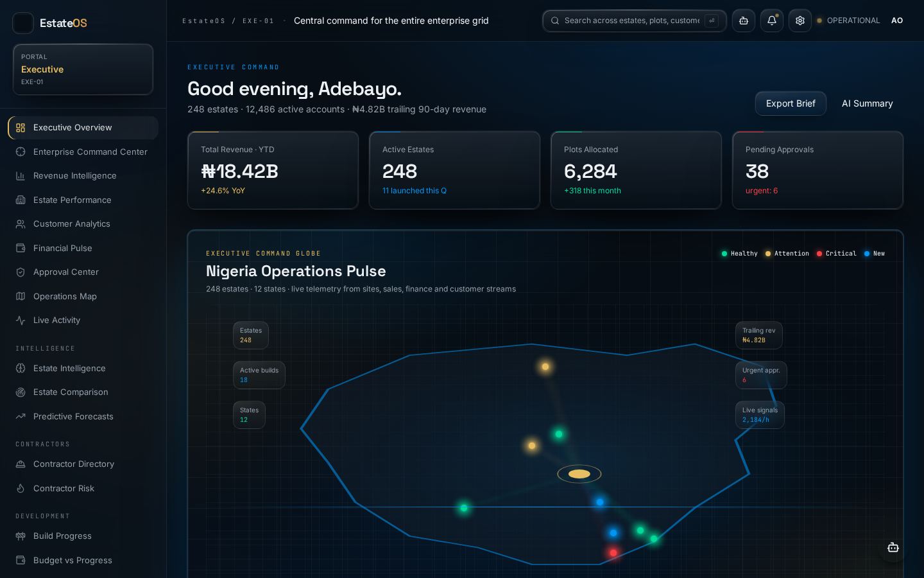Viewport: 924px width, 578px height.
Task: Click the Estate Comparison target icon
Action: (x=21, y=392)
